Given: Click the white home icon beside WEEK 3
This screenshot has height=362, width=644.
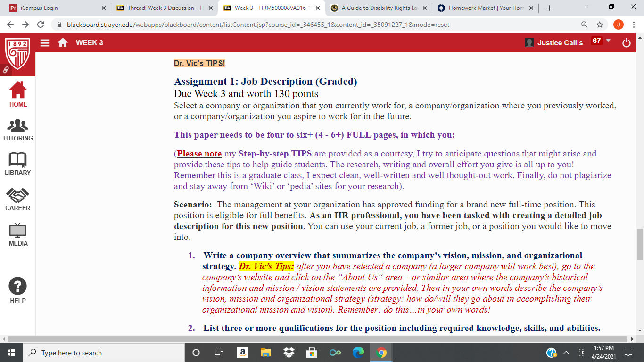Looking at the screenshot, I should [x=62, y=42].
